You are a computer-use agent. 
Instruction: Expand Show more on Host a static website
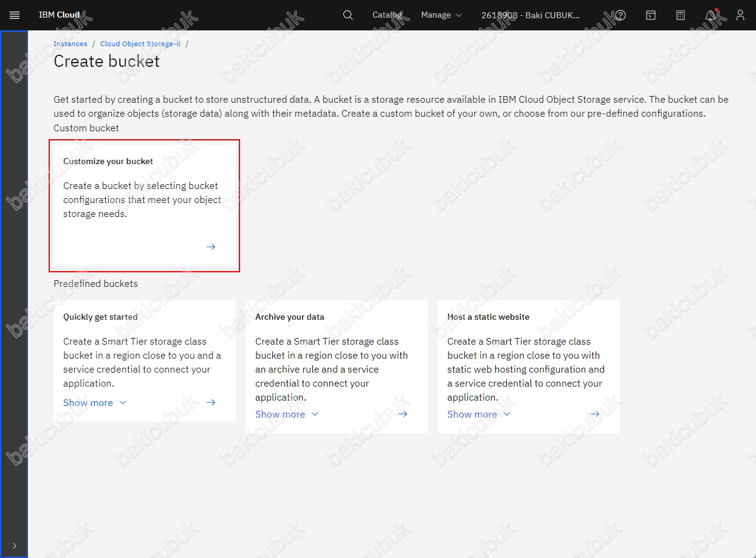479,414
